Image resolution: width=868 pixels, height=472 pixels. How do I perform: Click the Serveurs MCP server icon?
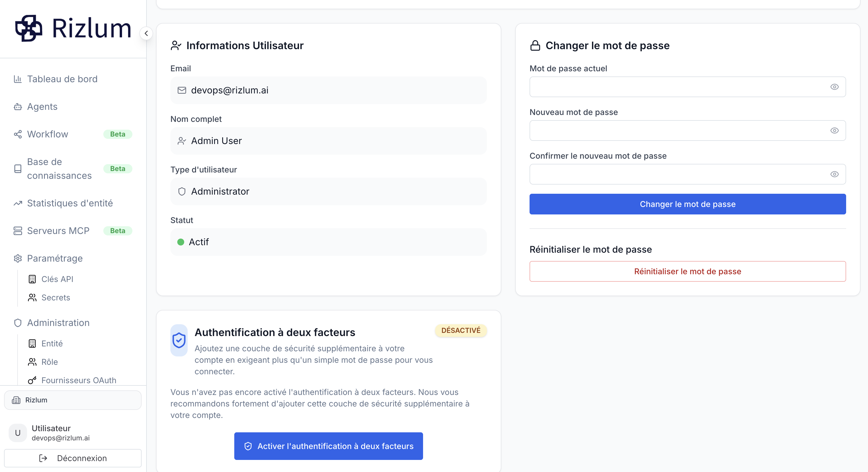point(18,231)
